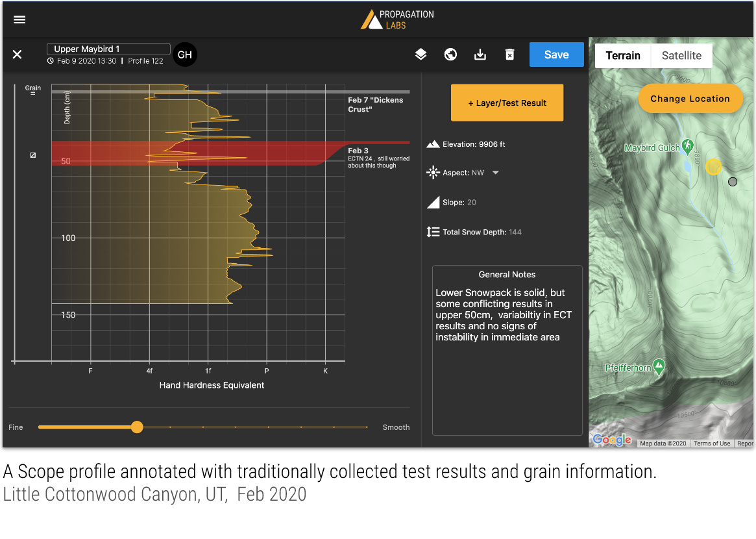Click Change Location on the map
The width and height of the screenshot is (756, 539).
[690, 99]
